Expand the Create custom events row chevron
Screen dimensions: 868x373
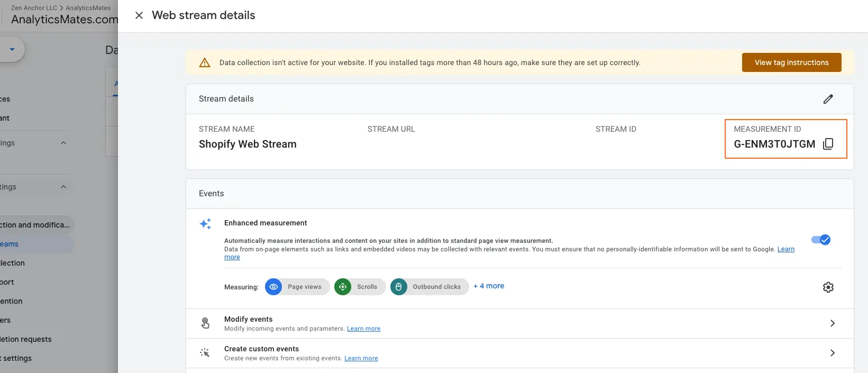[x=833, y=353]
